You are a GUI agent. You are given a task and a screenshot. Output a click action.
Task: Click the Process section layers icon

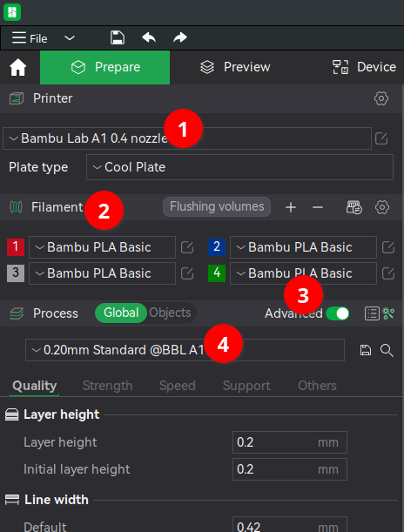(17, 313)
